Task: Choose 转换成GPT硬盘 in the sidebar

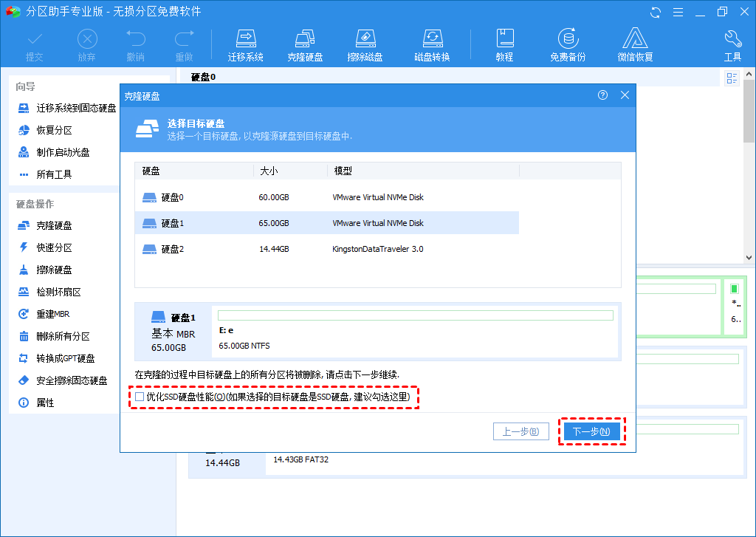Action: point(65,358)
